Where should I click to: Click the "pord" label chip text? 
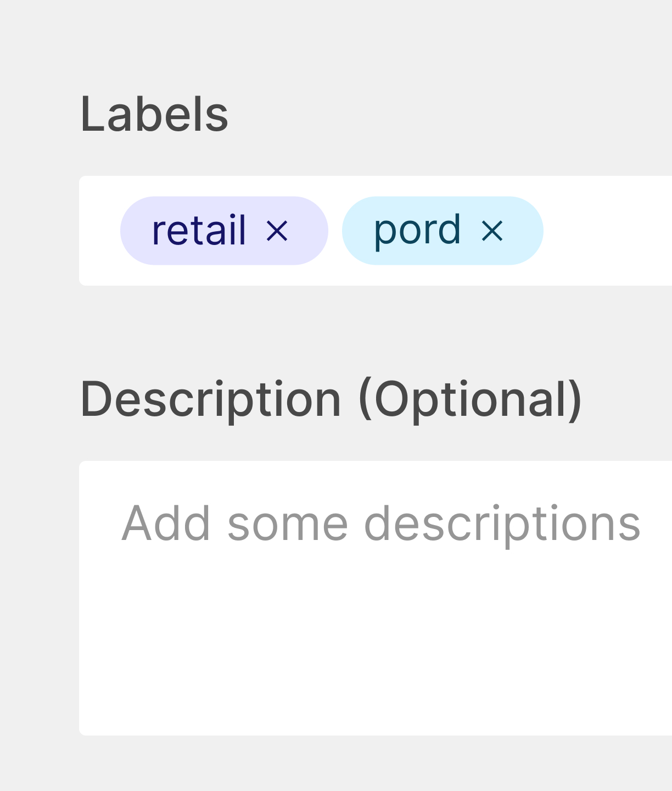pyautogui.click(x=417, y=231)
